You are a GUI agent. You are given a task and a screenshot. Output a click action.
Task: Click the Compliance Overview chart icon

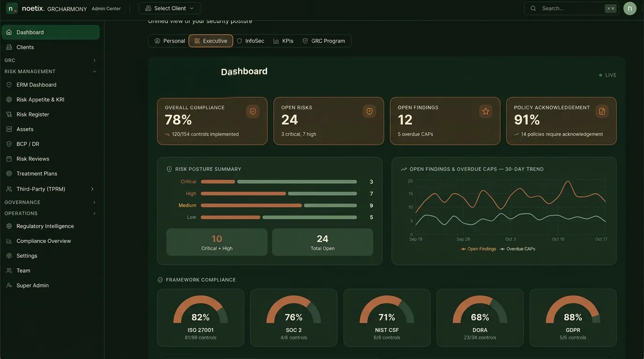9,241
